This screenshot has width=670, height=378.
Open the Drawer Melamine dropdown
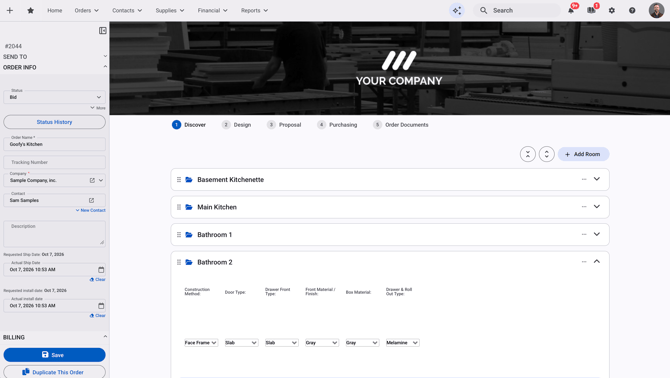pyautogui.click(x=403, y=343)
